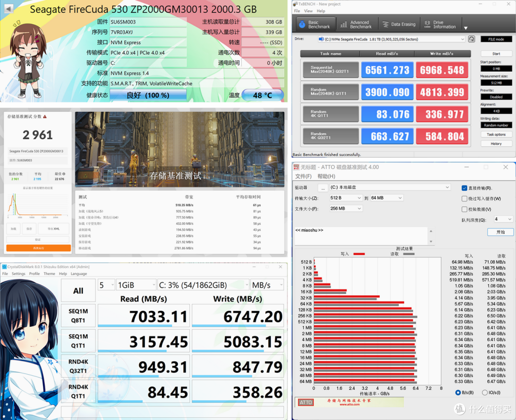This screenshot has height=420, width=516.
Task: Click the orange 再次运行 button
Action: tap(39, 248)
